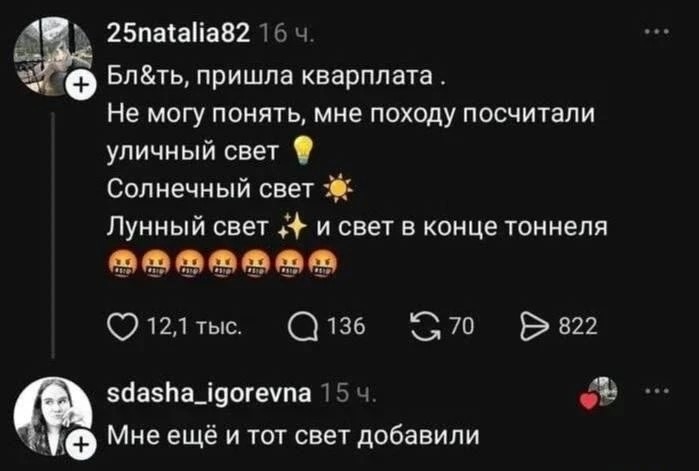Screen dimensions: 699x471
Task: Click the 70 reposts count
Action: coord(461,327)
